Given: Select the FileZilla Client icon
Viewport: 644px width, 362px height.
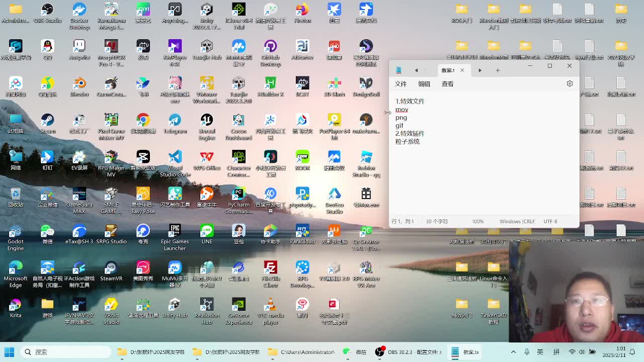Looking at the screenshot, I should 271,275.
